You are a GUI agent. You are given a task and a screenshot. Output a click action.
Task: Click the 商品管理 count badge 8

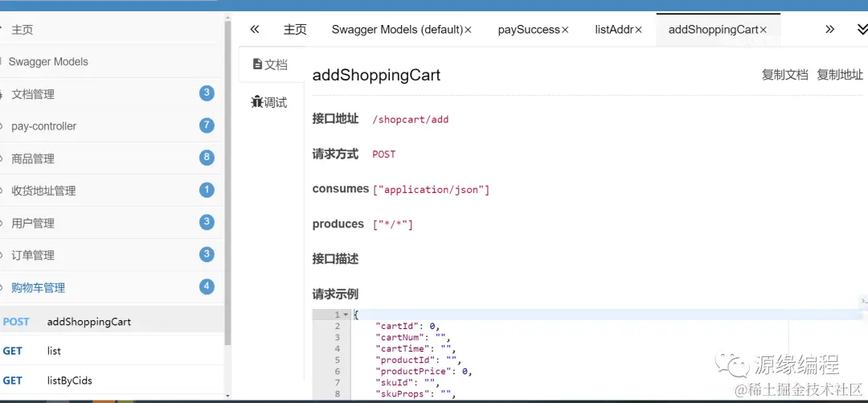coord(207,158)
